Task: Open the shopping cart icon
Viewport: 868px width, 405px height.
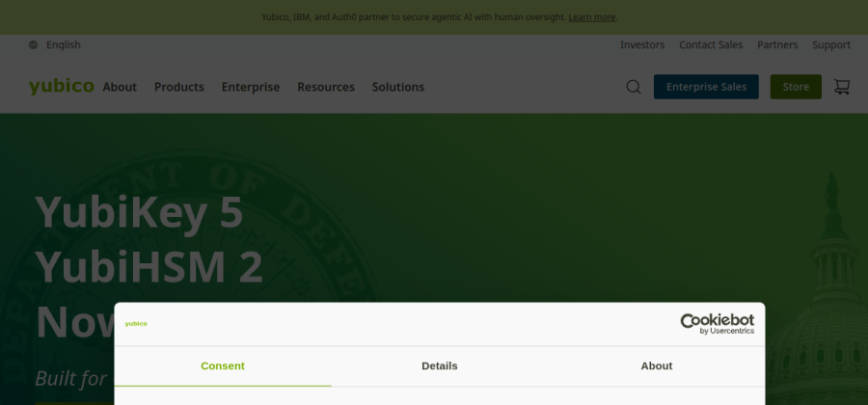Action: pos(841,87)
